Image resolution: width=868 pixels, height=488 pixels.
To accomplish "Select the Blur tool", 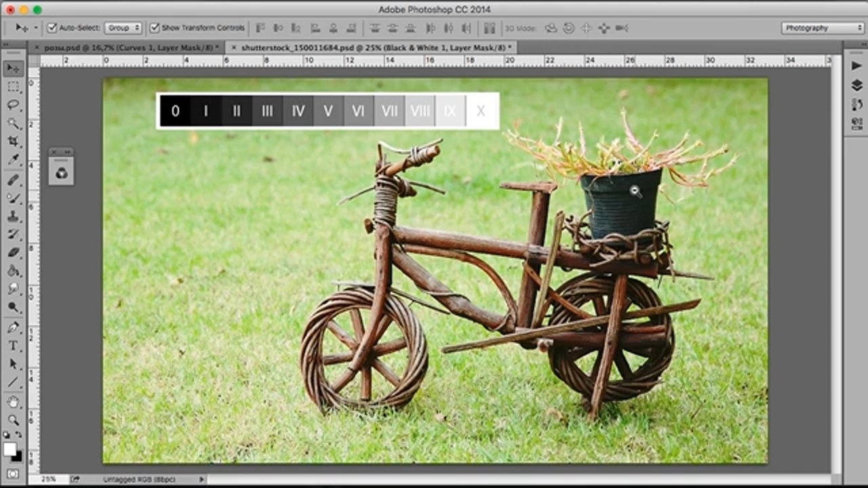I will [x=13, y=289].
